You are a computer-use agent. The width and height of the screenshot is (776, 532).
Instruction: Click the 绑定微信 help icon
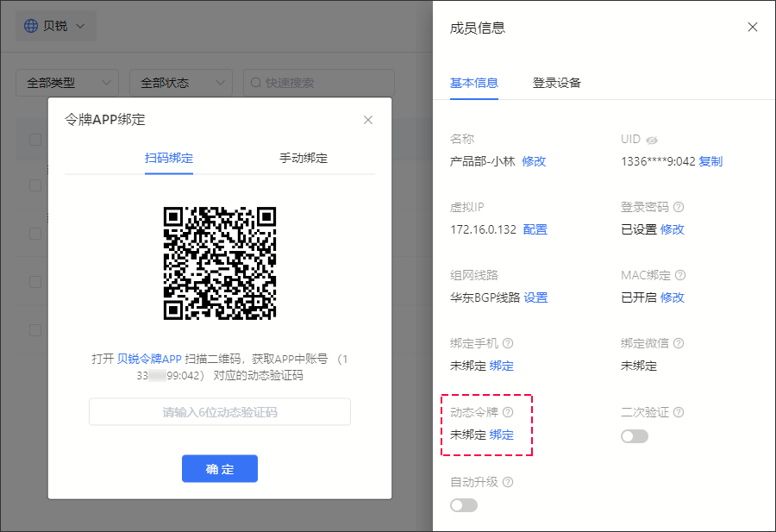click(679, 343)
